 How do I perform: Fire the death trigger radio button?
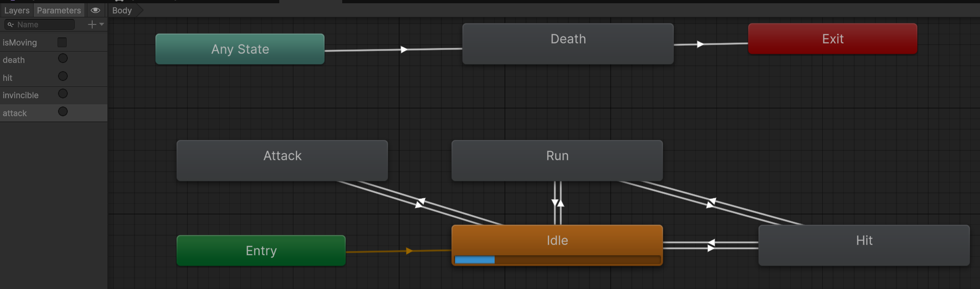[x=63, y=59]
